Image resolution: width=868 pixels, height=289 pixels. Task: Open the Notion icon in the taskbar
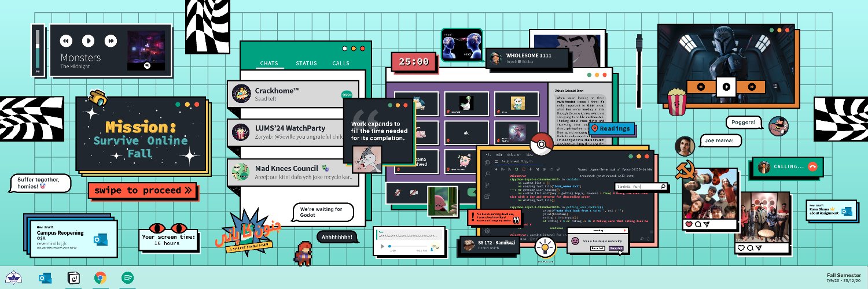pyautogui.click(x=73, y=278)
